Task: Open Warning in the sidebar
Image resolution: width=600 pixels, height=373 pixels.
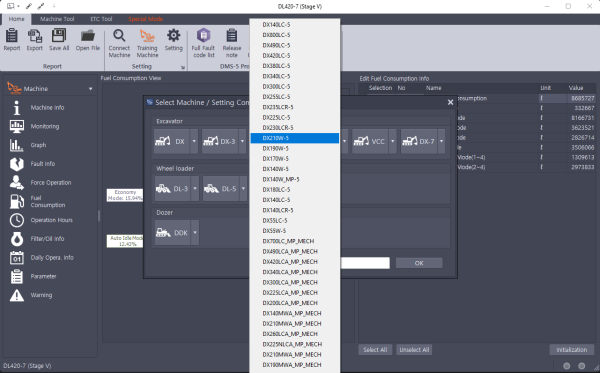Action: 41,295
